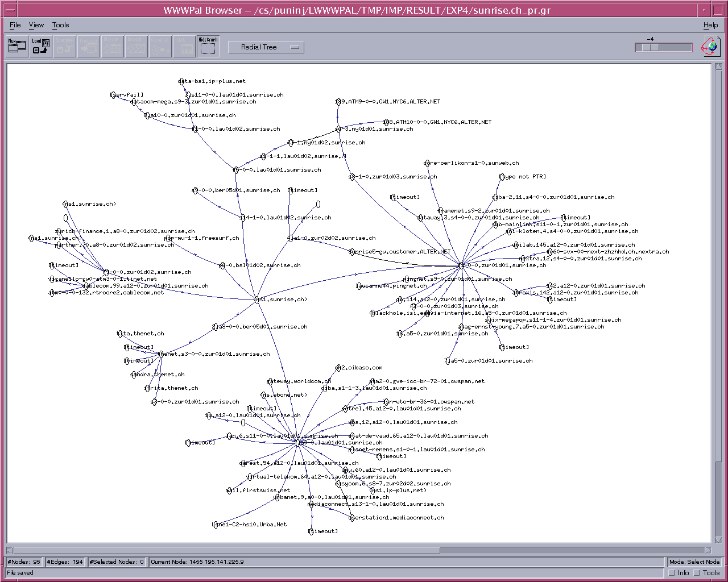Open the Tools menu

61,25
